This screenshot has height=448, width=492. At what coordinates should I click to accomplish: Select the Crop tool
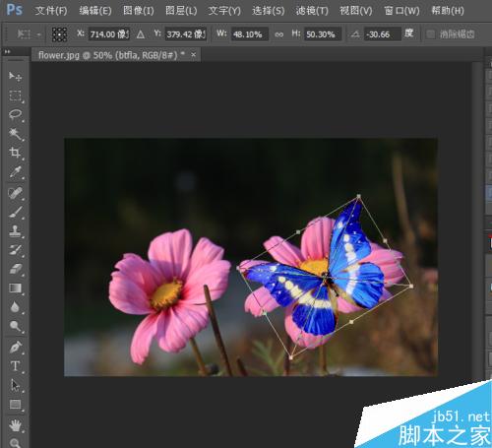click(15, 153)
